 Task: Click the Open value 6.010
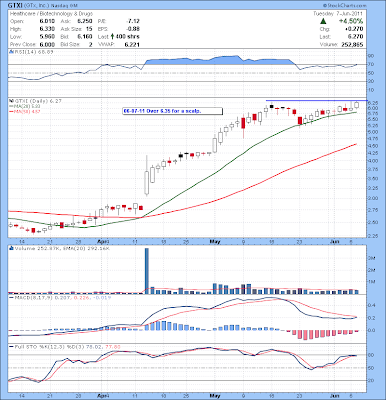pyautogui.click(x=47, y=21)
